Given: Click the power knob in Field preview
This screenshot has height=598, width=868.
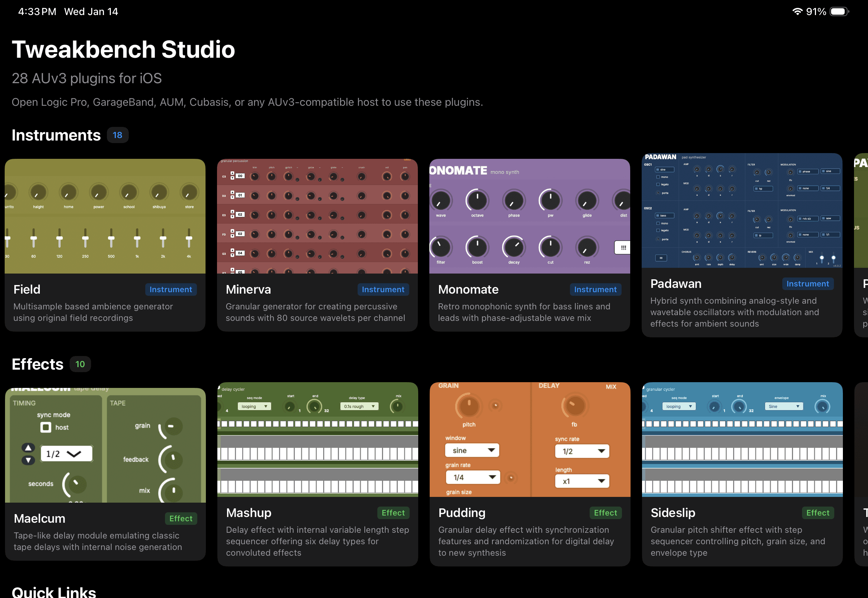Looking at the screenshot, I should [x=99, y=193].
